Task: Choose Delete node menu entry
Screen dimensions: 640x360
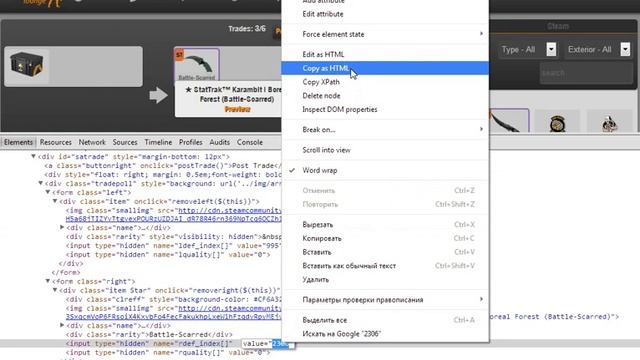Action: [x=385, y=96]
